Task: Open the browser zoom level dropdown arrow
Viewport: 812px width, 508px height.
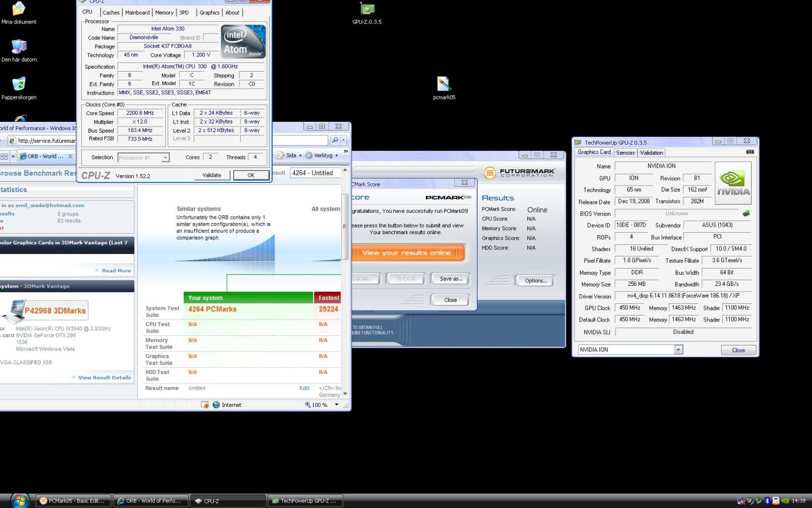Action: tap(336, 405)
